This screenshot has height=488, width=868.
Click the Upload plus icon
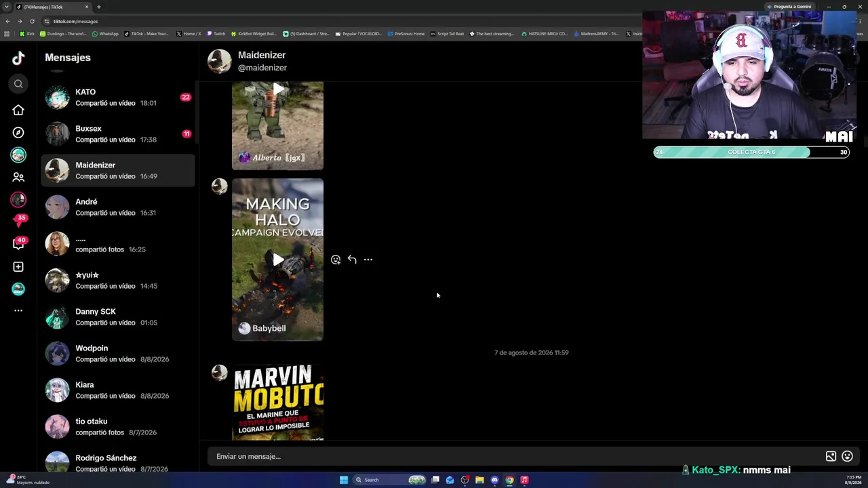[18, 267]
